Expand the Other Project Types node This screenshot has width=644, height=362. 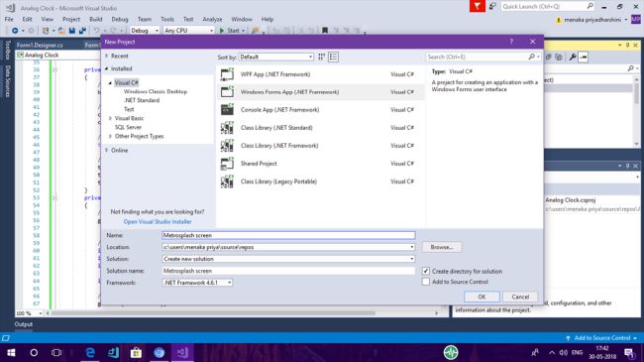tap(110, 136)
